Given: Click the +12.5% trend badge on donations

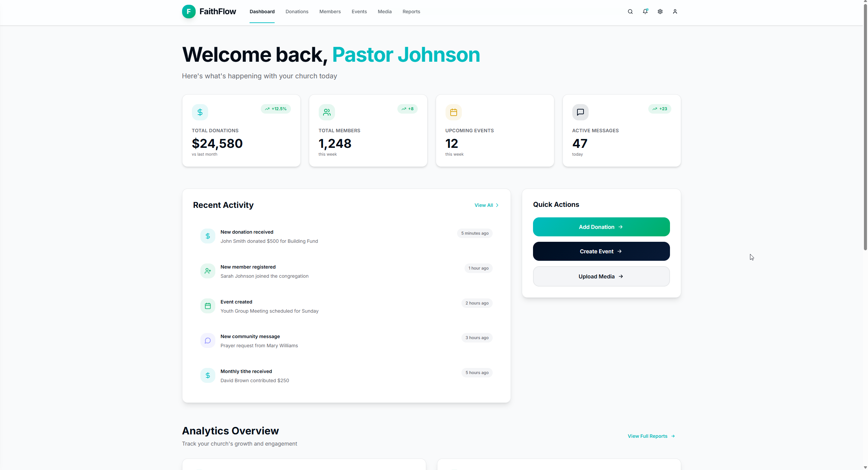Looking at the screenshot, I should [276, 109].
